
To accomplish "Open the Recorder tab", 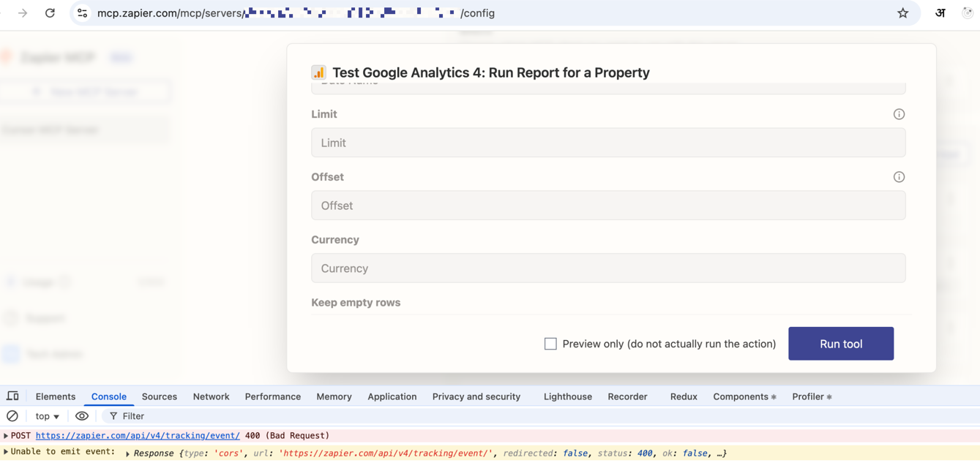I will [x=627, y=396].
